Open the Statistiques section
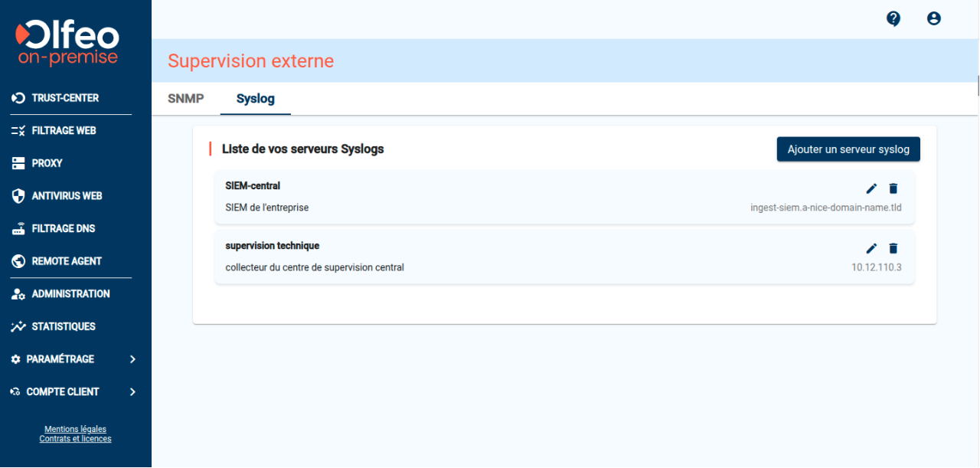 tap(64, 326)
